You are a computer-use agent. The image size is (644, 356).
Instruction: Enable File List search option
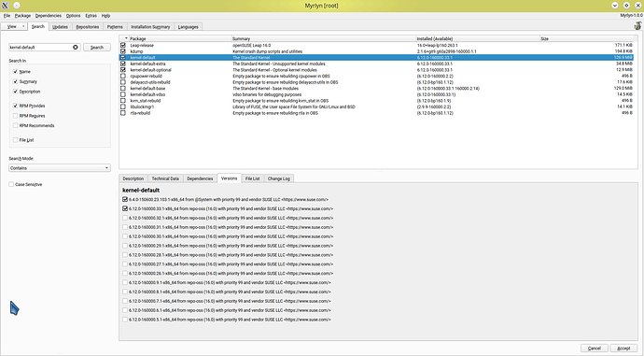pos(15,140)
